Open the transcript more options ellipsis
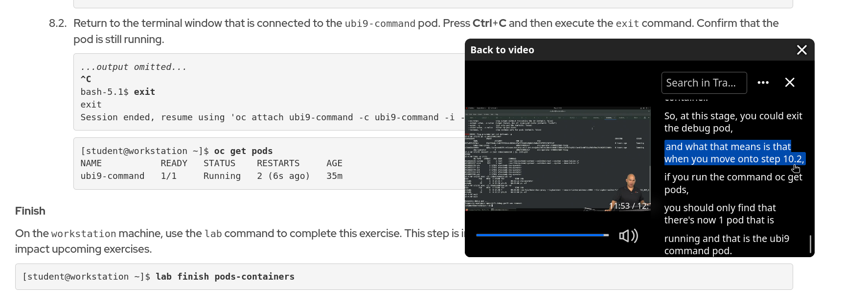The height and width of the screenshot is (307, 868). coord(763,83)
